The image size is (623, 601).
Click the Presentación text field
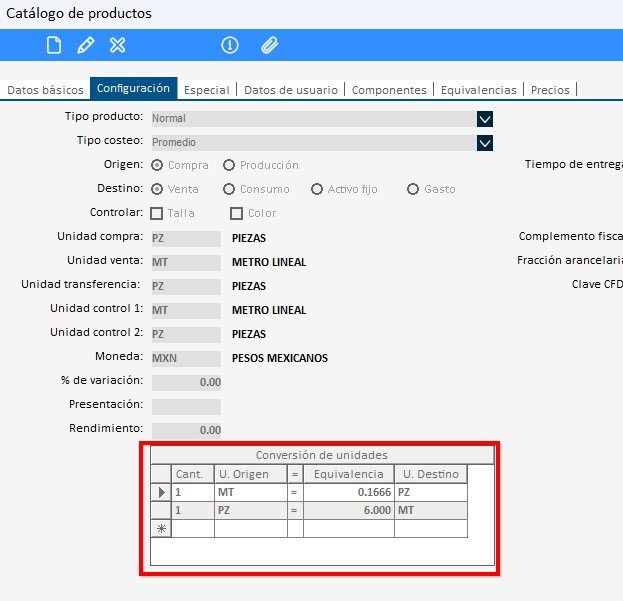click(185, 406)
